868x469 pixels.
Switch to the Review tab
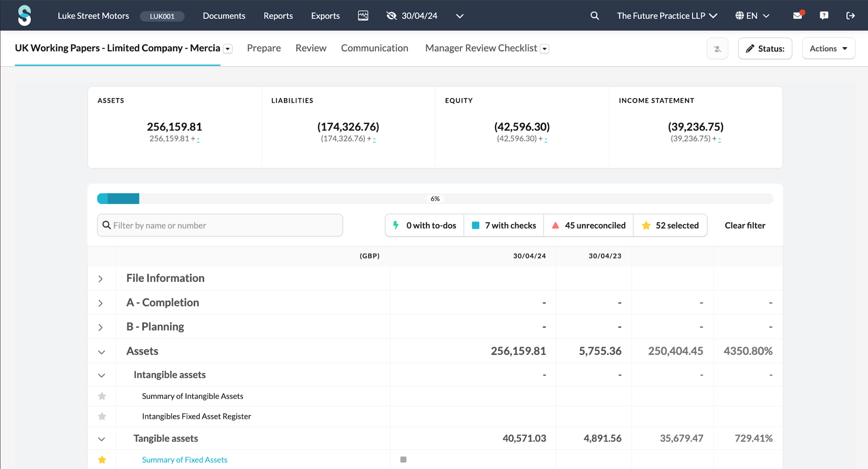(311, 48)
